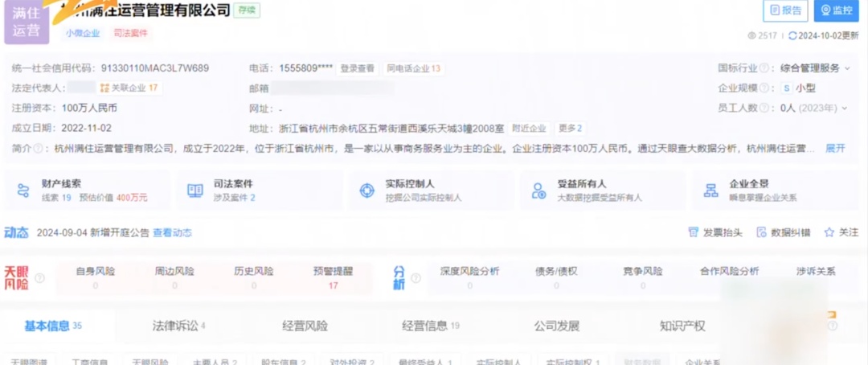Click the view count eye icon
This screenshot has height=365, width=868.
[751, 35]
